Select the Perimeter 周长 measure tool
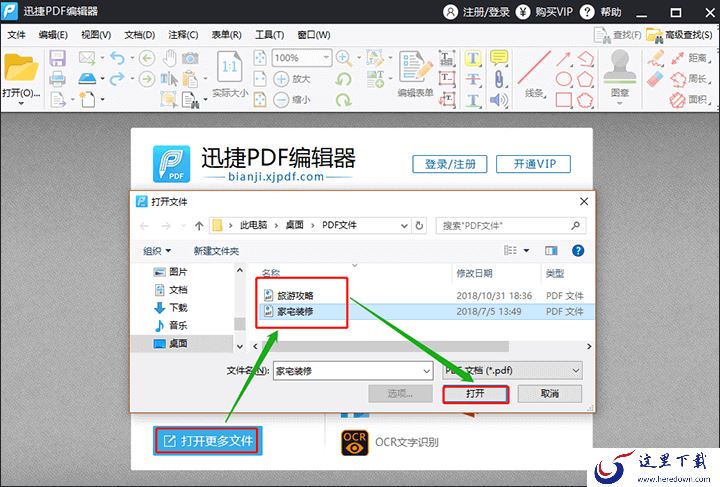Viewport: 720px width, 487px height. [689, 79]
